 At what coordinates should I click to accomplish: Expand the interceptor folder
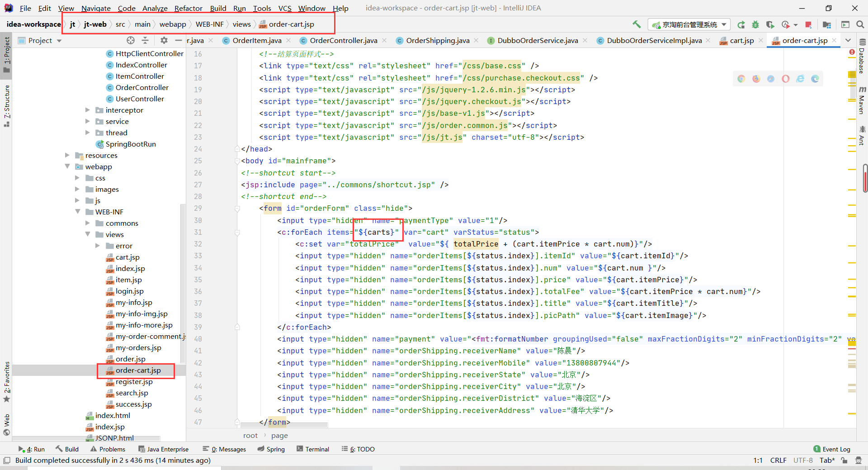(88, 110)
